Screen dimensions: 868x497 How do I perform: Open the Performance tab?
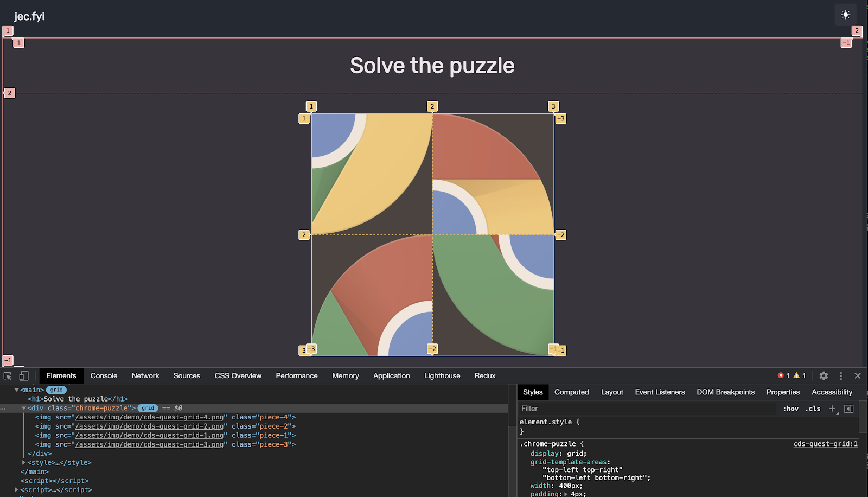click(x=297, y=375)
